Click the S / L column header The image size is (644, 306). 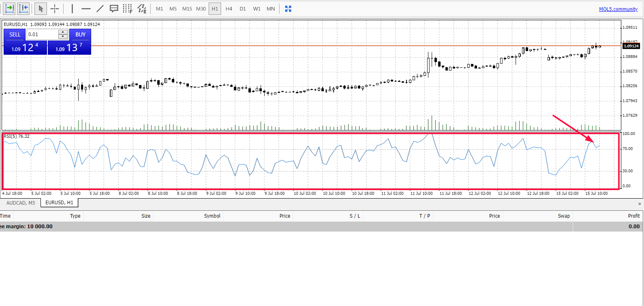(x=328, y=216)
